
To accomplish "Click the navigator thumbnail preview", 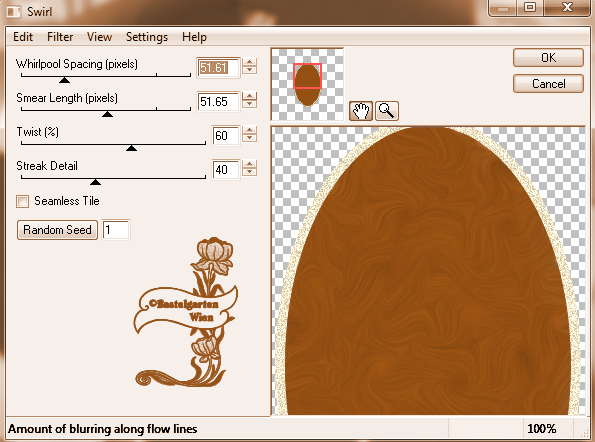I will pos(307,84).
